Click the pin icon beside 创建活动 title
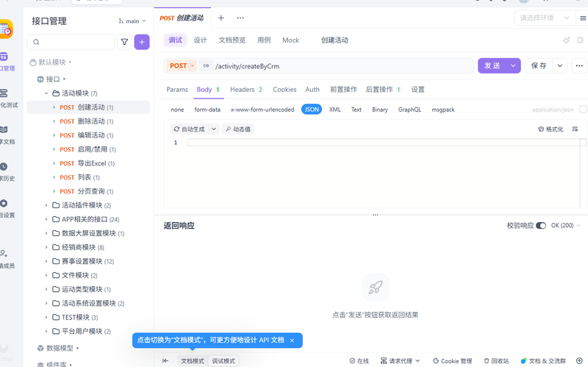588x367 pixels. [566, 40]
